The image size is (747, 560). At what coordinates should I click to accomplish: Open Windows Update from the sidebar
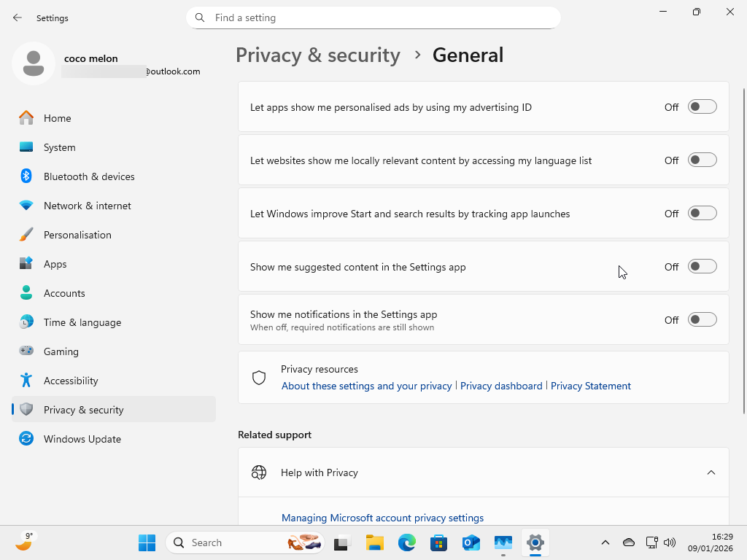(x=82, y=439)
